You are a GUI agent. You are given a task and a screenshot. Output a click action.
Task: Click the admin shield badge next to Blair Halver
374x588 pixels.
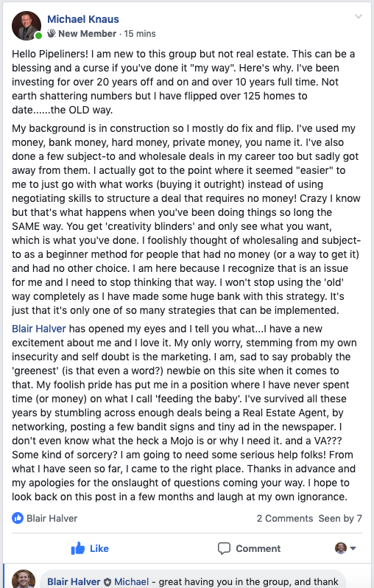(x=107, y=582)
